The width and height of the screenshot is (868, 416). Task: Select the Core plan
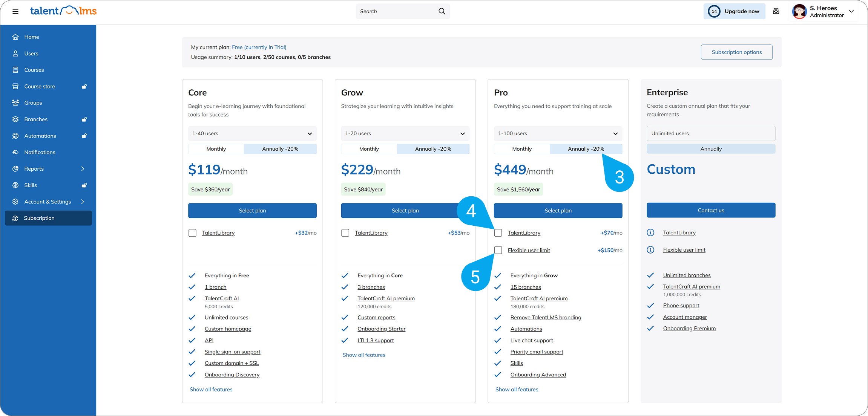[252, 211]
